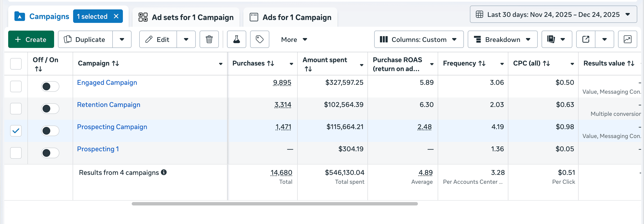
Task: Click the Campaigns folder icon
Action: (x=19, y=16)
